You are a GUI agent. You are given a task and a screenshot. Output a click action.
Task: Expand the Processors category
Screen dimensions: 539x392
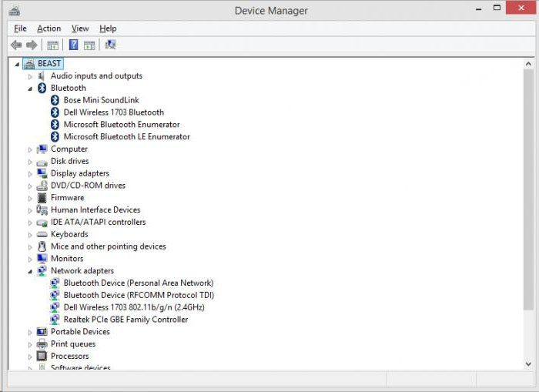(30, 357)
